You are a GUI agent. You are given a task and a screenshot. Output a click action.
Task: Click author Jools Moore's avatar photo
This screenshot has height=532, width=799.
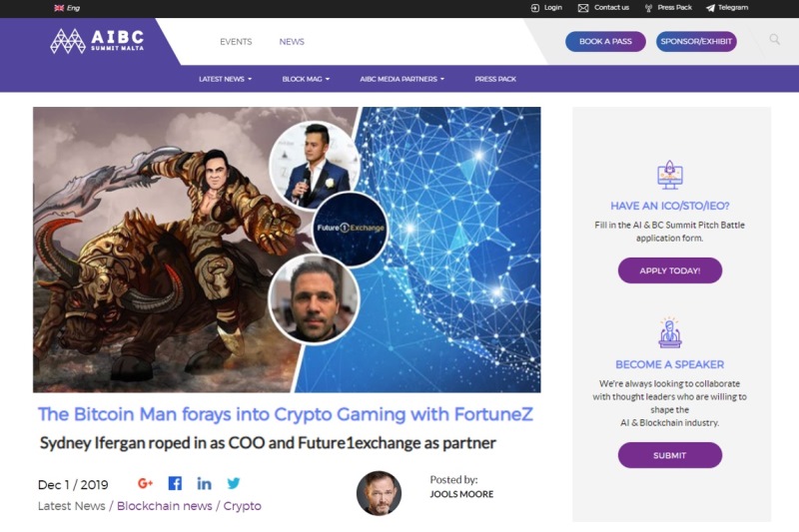pyautogui.click(x=379, y=493)
